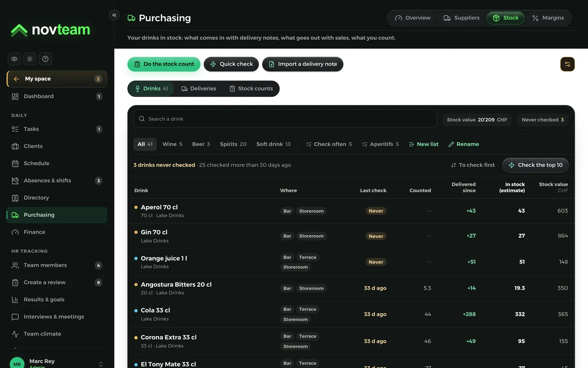Image resolution: width=588 pixels, height=368 pixels.
Task: Click Do the stock count button
Action: pos(164,64)
